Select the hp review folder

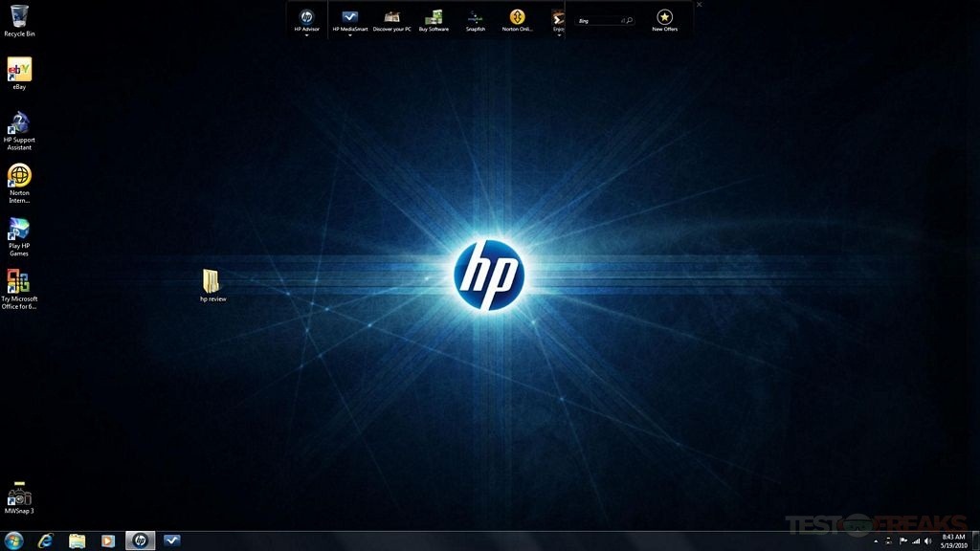212,281
